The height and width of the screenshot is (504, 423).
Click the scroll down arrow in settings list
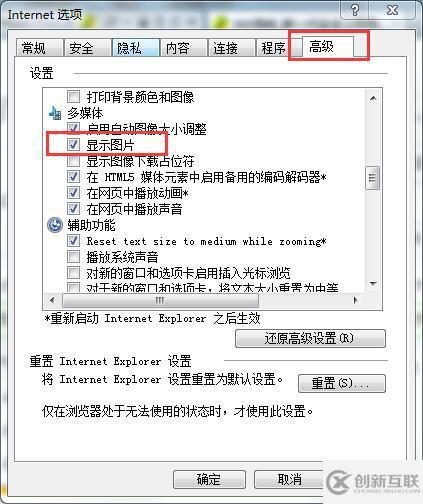373,284
